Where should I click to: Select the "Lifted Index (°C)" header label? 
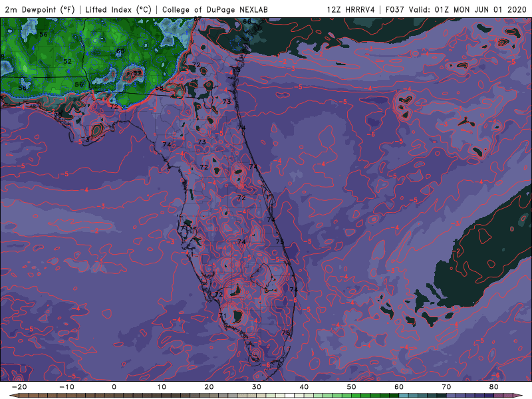[x=118, y=9]
